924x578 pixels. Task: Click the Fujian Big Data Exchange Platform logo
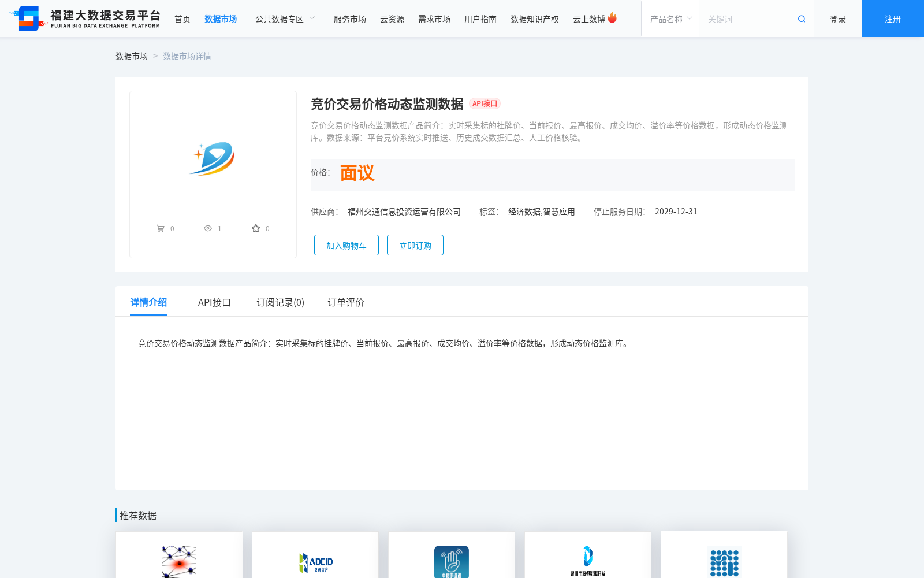(x=85, y=18)
